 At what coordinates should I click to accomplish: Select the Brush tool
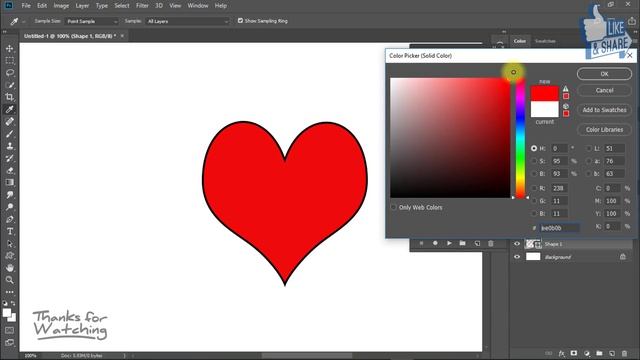point(9,133)
